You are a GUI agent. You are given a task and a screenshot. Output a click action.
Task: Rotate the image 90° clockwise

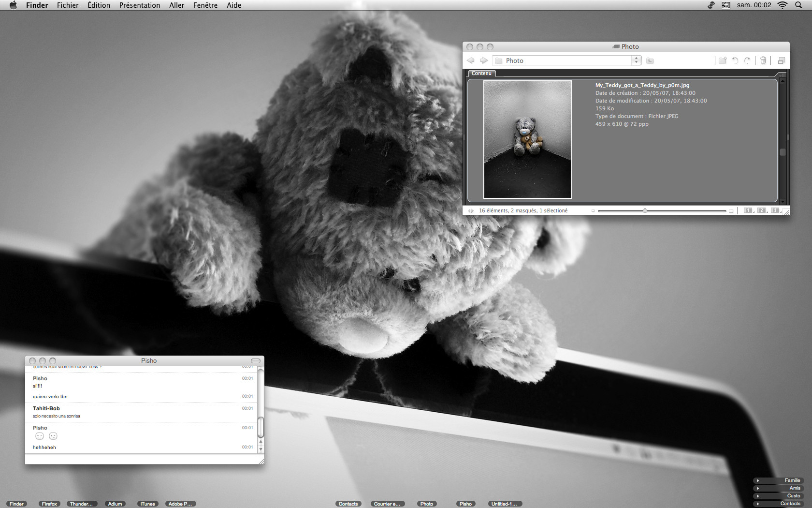pyautogui.click(x=747, y=60)
